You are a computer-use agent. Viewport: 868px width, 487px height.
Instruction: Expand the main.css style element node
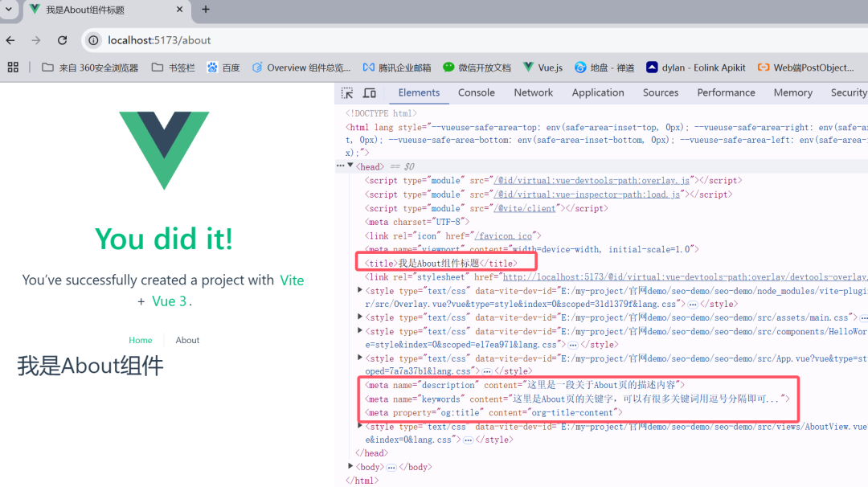[360, 317]
